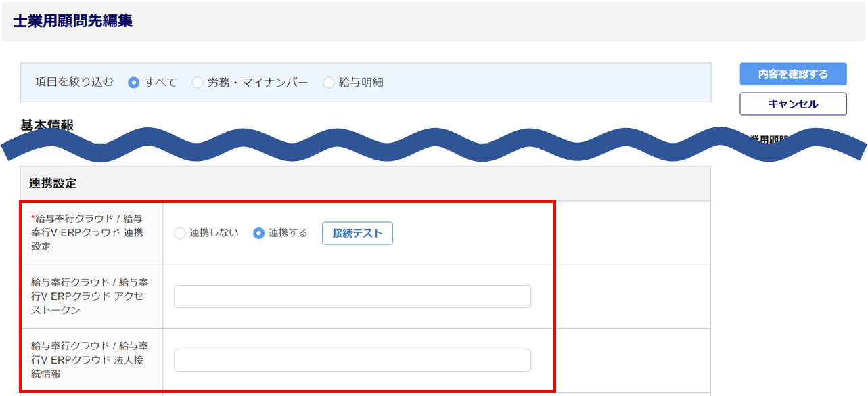The height and width of the screenshot is (396, 868).
Task: Choose 連携する radio option
Action: 258,233
